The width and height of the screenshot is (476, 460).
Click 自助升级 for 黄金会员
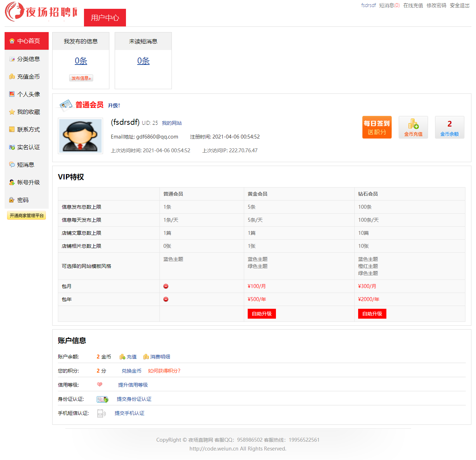tap(261, 314)
